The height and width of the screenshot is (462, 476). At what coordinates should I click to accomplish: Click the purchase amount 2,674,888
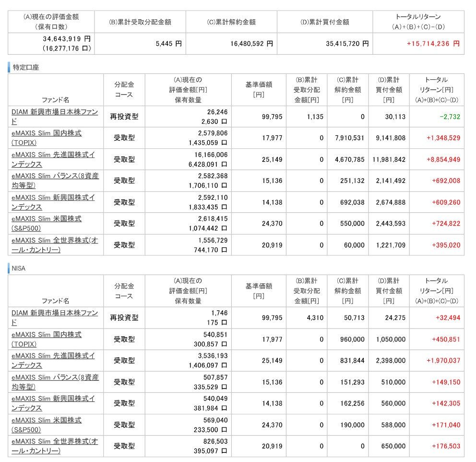coord(391,203)
